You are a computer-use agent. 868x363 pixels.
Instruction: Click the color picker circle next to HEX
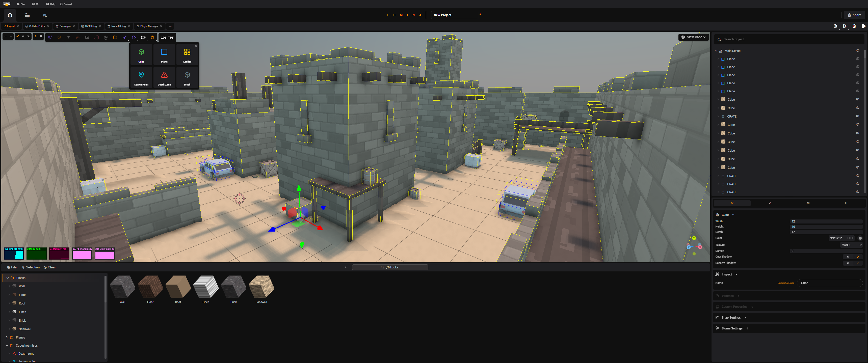(x=860, y=238)
